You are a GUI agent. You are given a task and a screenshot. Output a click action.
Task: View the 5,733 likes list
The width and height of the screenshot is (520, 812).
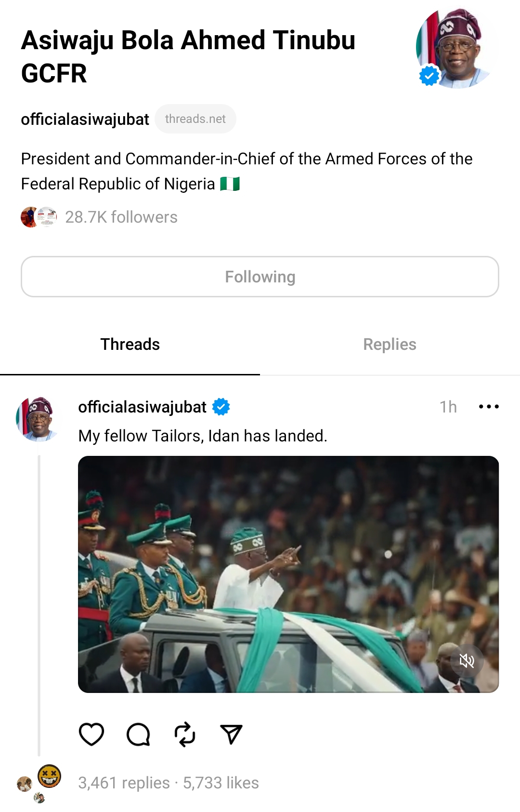tap(221, 783)
